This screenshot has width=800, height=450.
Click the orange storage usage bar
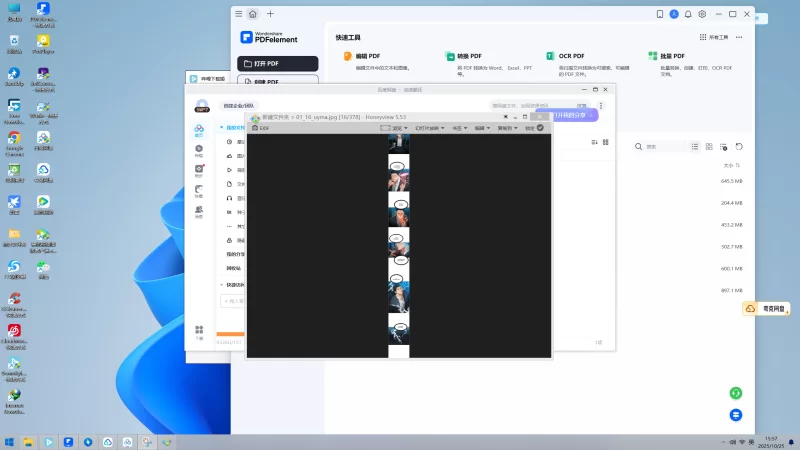[230, 334]
